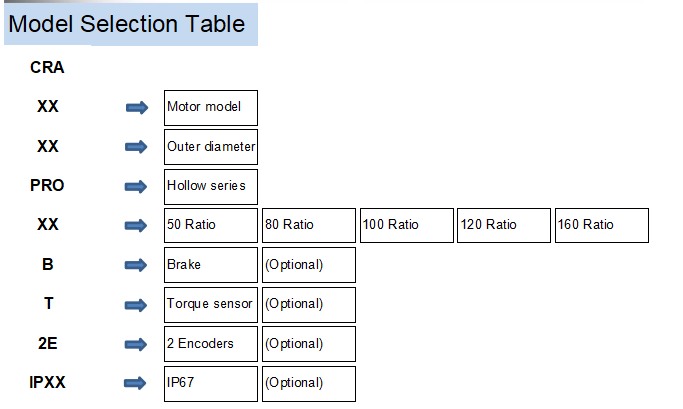Click the arrow next to 2 Encoders
This screenshot has height=409, width=683.
(x=136, y=345)
